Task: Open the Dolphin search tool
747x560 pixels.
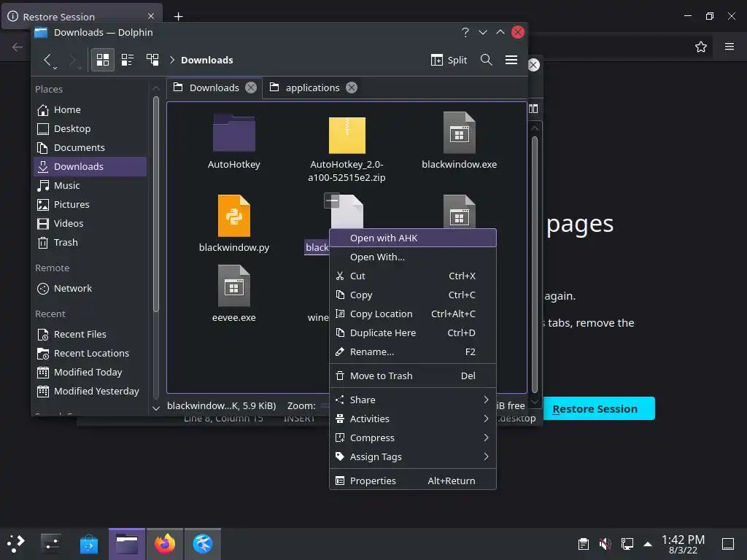Action: pos(487,60)
